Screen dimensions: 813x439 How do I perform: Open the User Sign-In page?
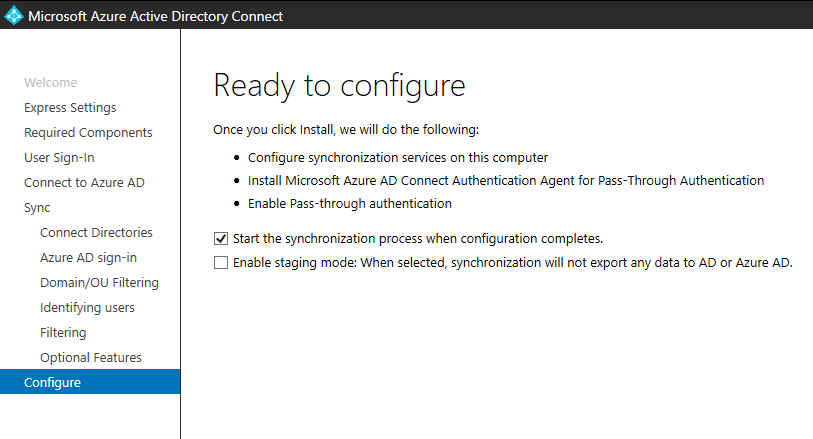[59, 158]
